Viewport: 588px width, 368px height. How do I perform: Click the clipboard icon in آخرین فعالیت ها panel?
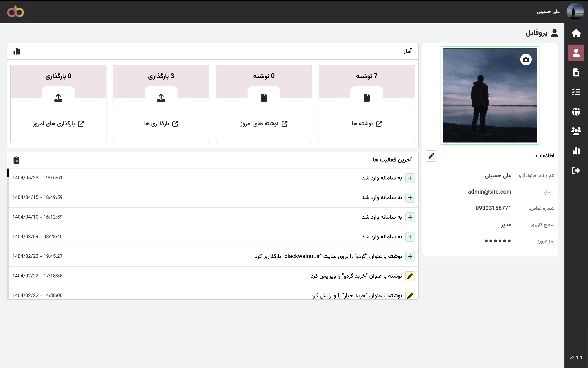16,160
